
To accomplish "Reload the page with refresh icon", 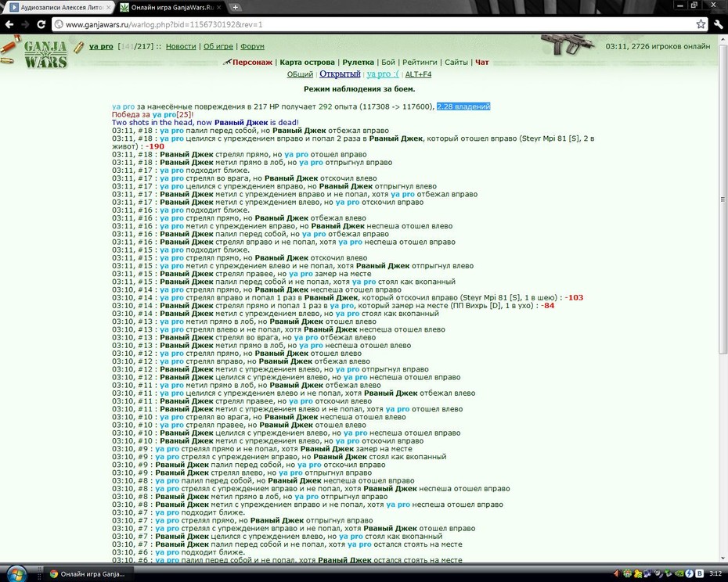I will click(41, 24).
